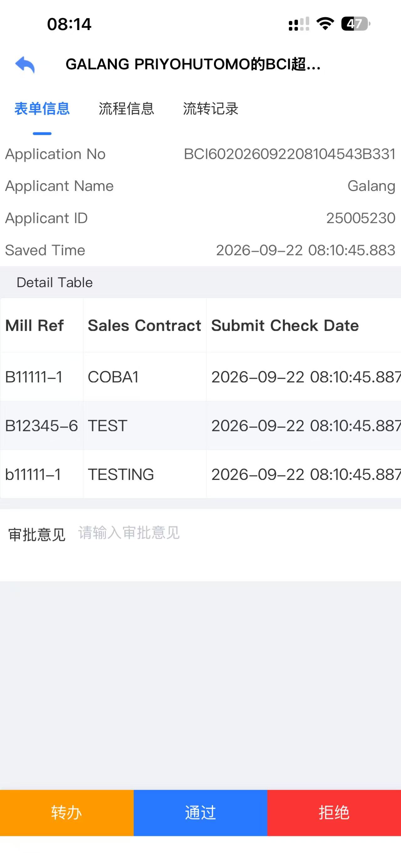401x868 pixels.
Task: Switch to the 流程信息 tab
Action: [126, 109]
